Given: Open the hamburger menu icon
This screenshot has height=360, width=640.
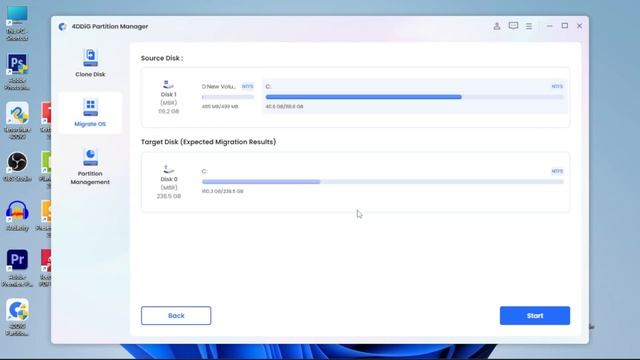Looking at the screenshot, I should [x=529, y=26].
